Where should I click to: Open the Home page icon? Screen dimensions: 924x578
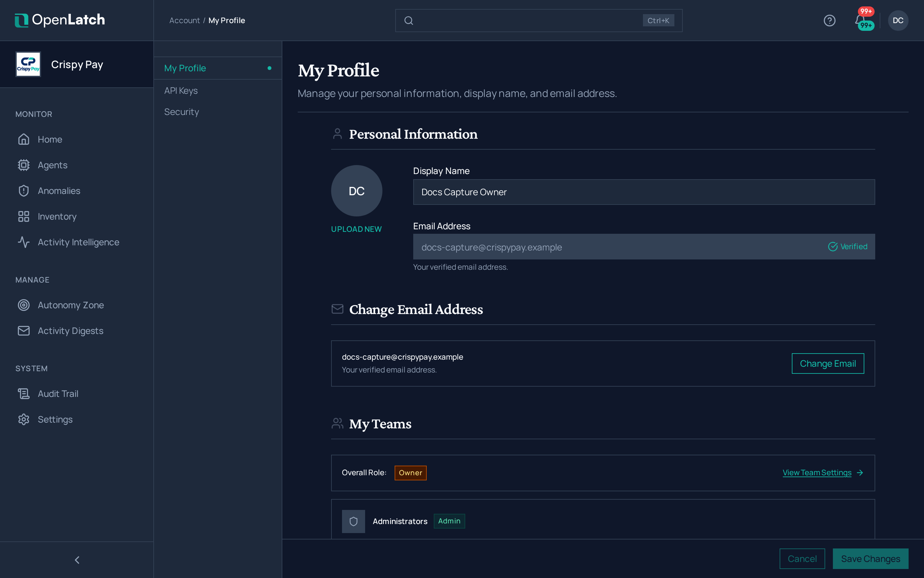[24, 139]
